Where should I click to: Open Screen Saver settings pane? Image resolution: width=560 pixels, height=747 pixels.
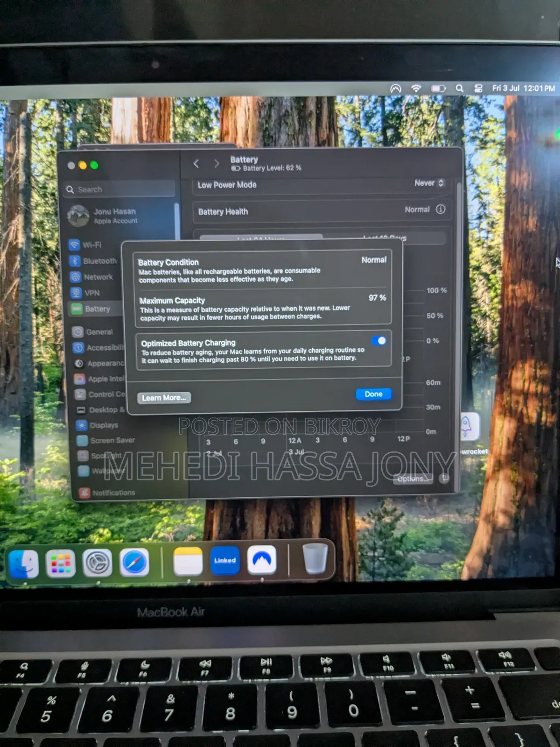106,440
